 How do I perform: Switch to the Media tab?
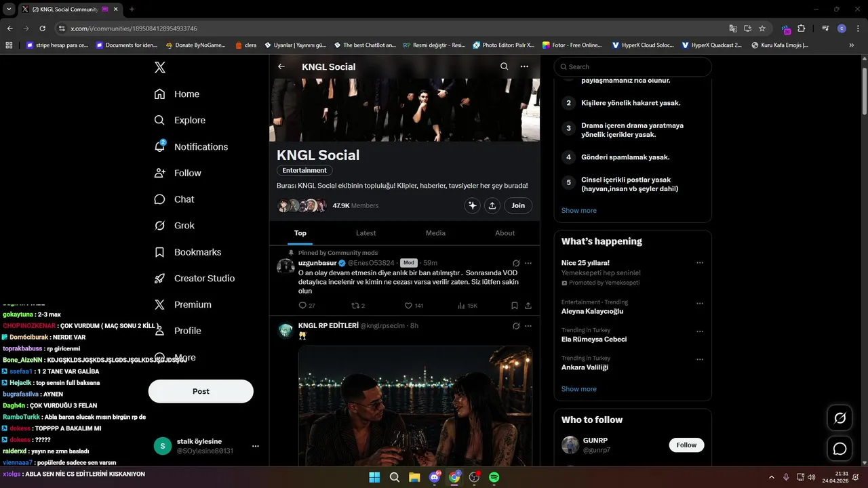click(x=435, y=233)
